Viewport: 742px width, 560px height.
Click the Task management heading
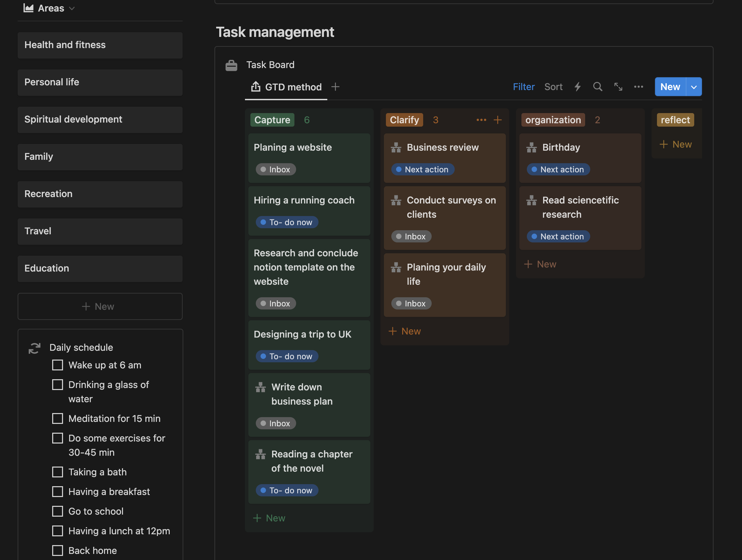pos(275,32)
